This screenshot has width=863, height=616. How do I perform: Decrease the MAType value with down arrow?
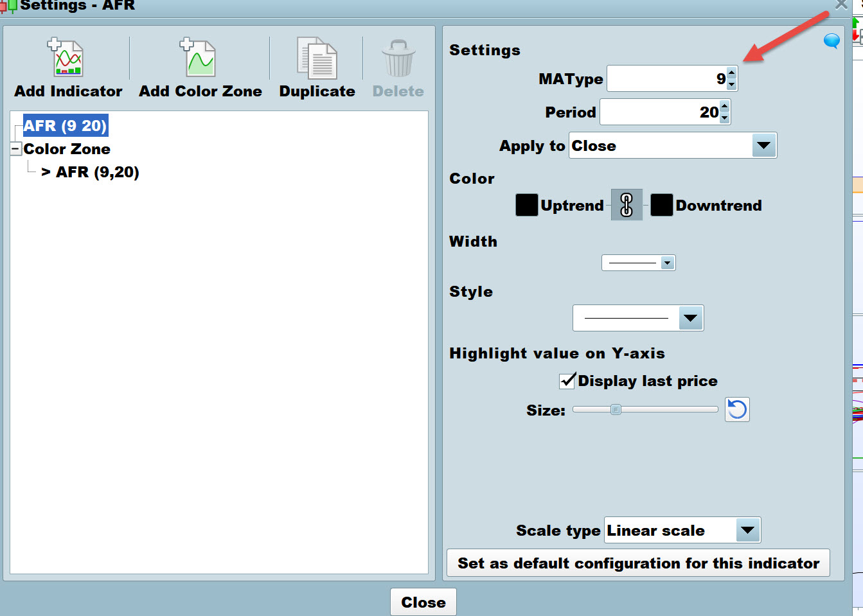(x=731, y=85)
